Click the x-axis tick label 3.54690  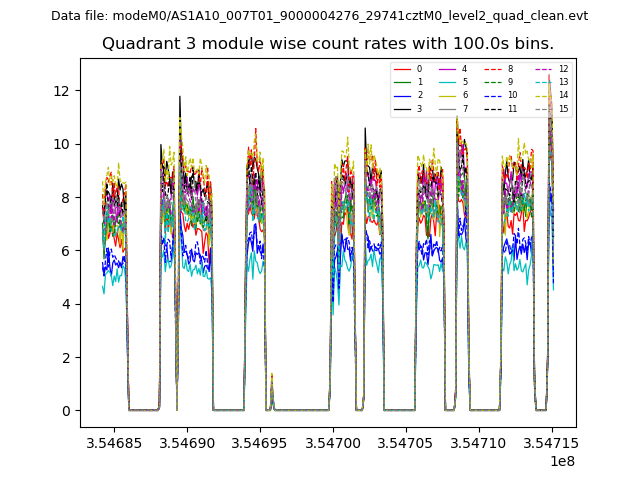tap(187, 442)
